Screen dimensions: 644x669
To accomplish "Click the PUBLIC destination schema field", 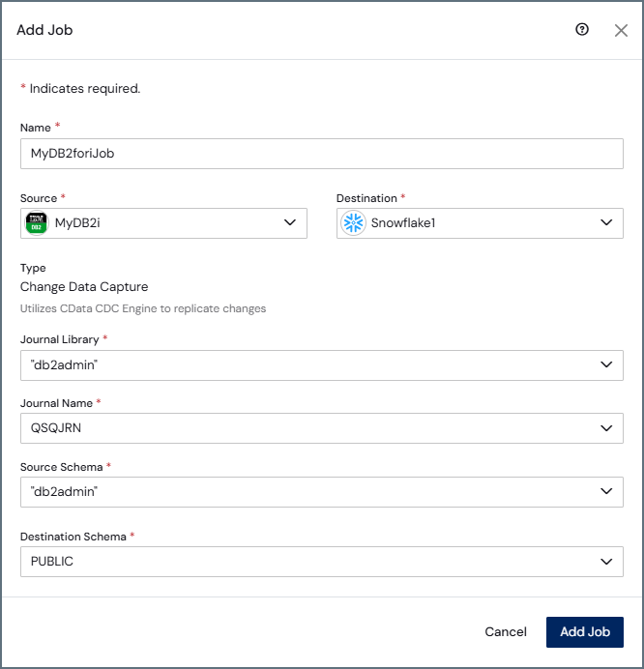I will point(322,562).
